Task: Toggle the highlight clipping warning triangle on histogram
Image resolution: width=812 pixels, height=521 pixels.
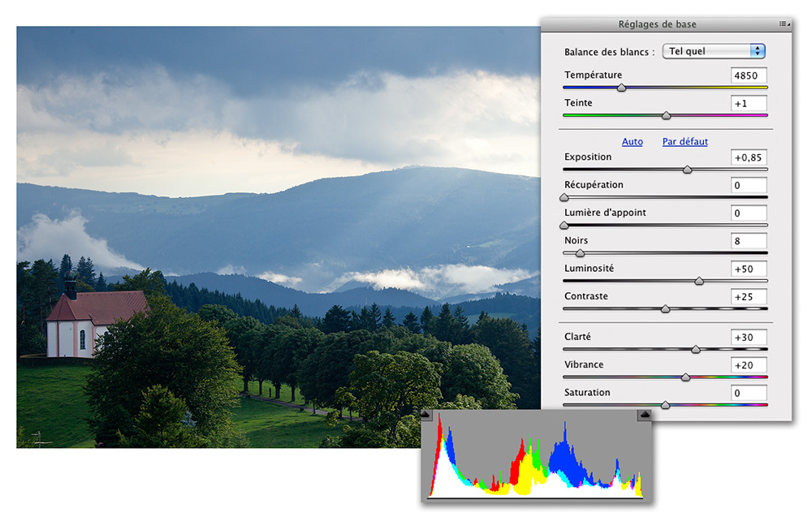Action: pos(644,415)
